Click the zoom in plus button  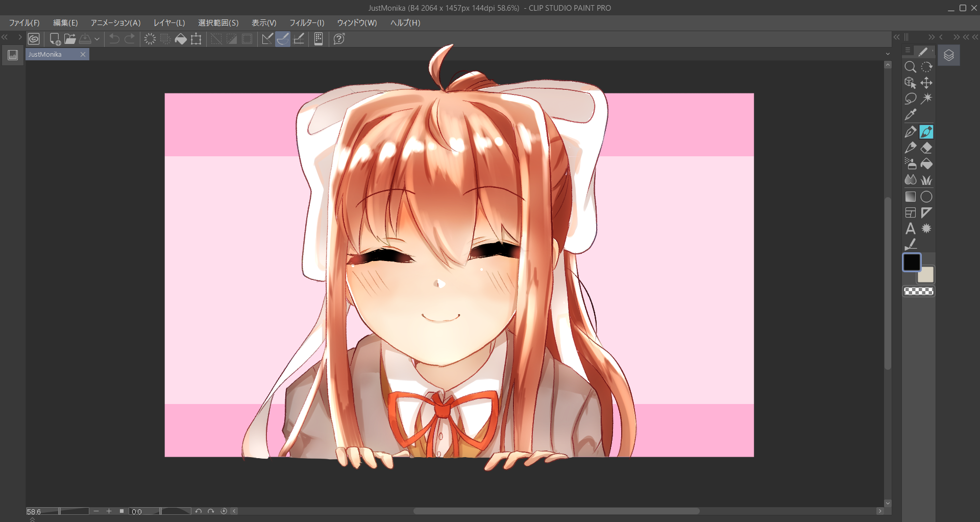(109, 511)
